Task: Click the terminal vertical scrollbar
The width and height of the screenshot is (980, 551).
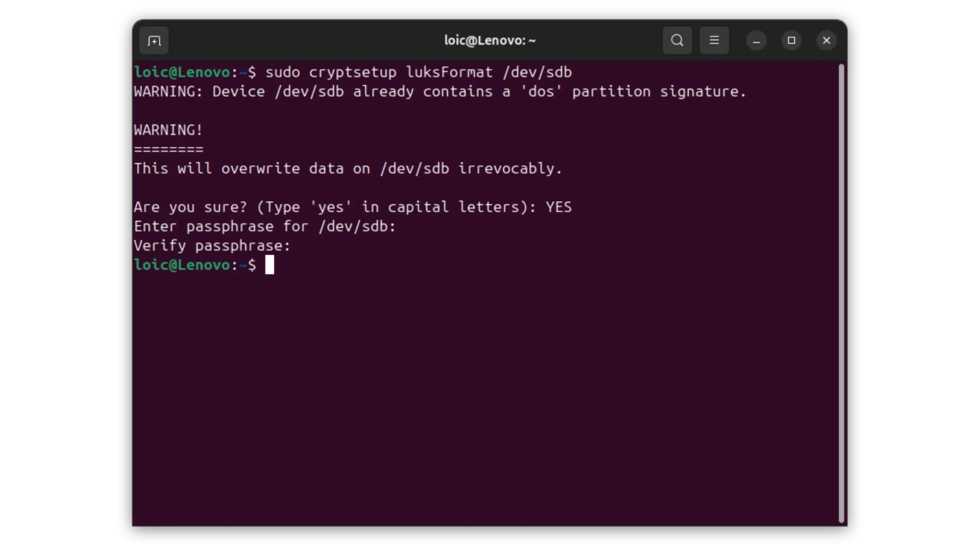Action: 841,291
